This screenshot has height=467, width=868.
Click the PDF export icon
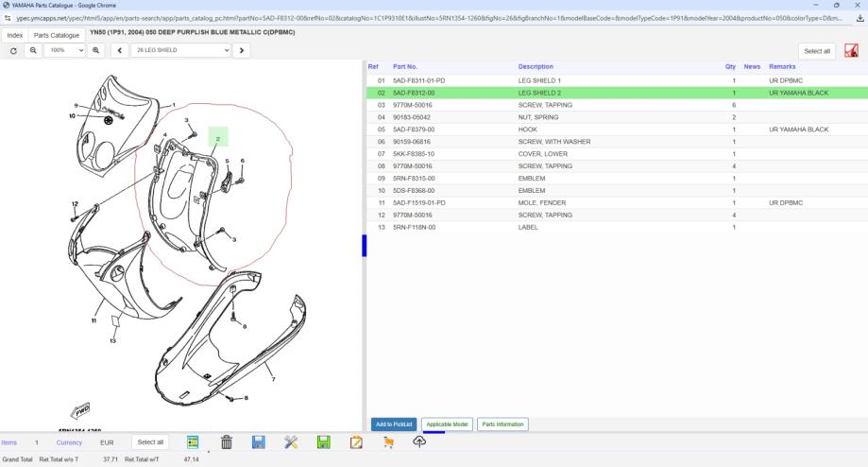[851, 50]
